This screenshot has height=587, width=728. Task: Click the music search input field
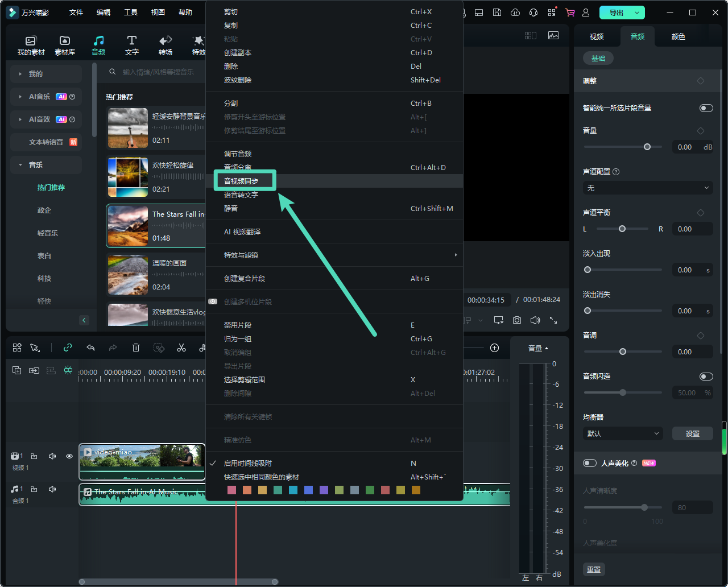coord(159,72)
